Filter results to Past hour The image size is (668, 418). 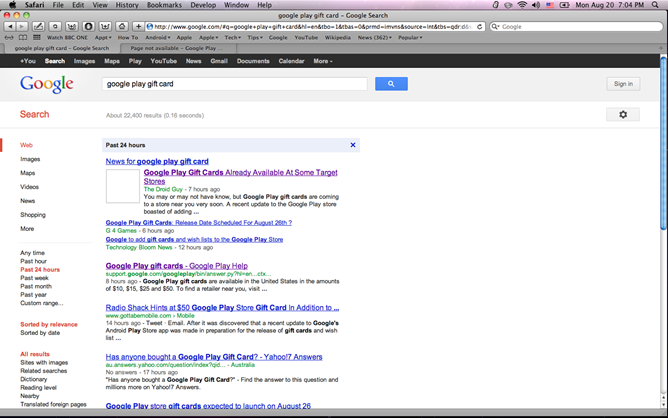coord(33,261)
